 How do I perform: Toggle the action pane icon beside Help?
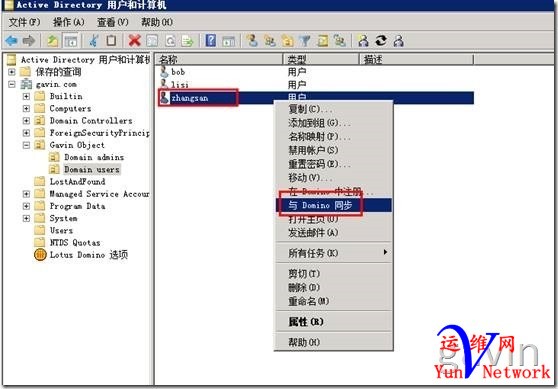pyautogui.click(x=228, y=41)
